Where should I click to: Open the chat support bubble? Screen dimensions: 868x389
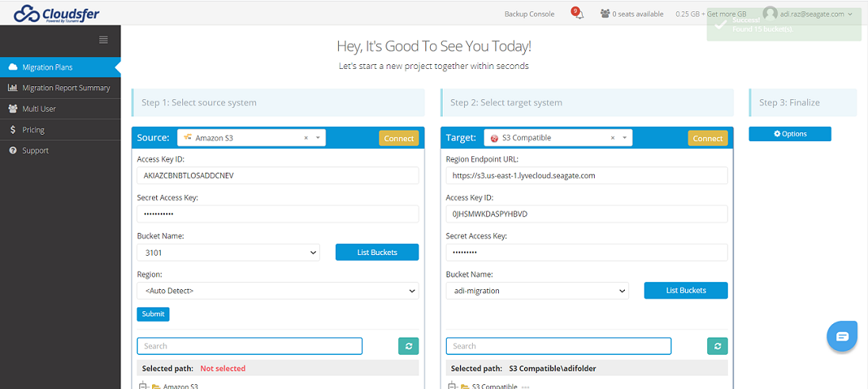point(842,337)
